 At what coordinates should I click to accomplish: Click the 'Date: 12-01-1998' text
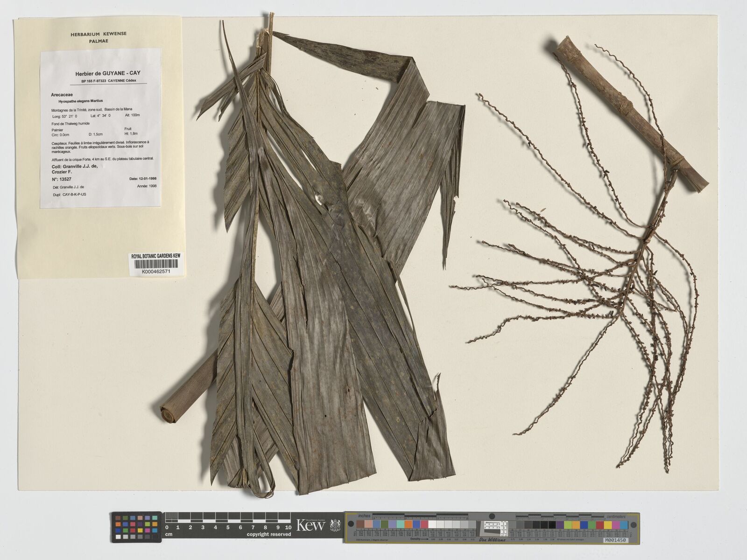(143, 179)
